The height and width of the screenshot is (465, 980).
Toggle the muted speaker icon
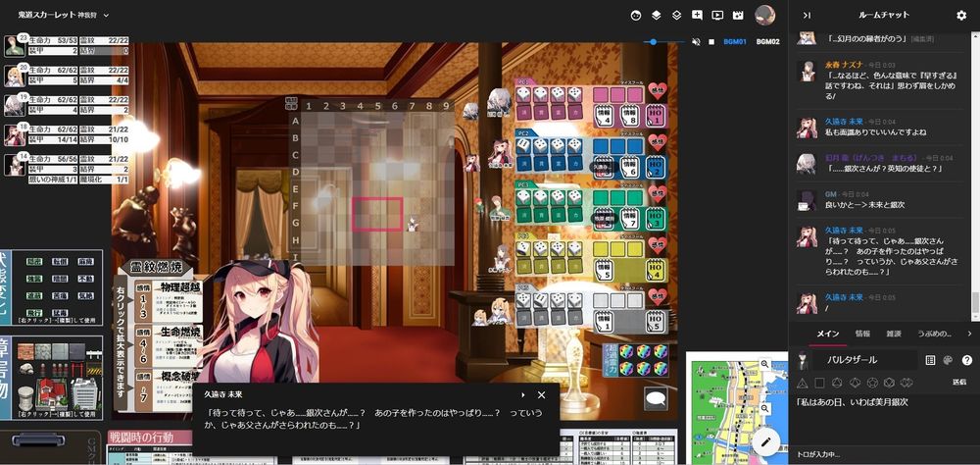pyautogui.click(x=696, y=42)
